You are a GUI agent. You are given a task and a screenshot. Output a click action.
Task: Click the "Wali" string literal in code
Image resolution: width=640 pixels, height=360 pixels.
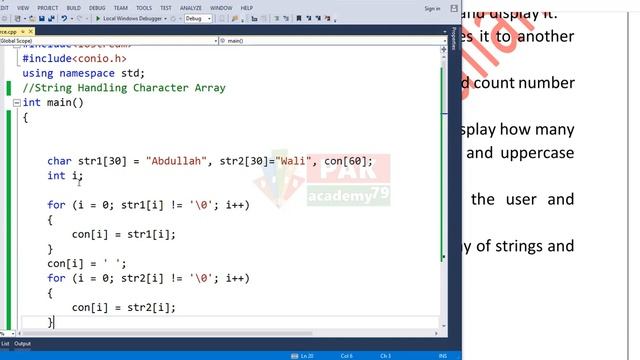[293, 161]
